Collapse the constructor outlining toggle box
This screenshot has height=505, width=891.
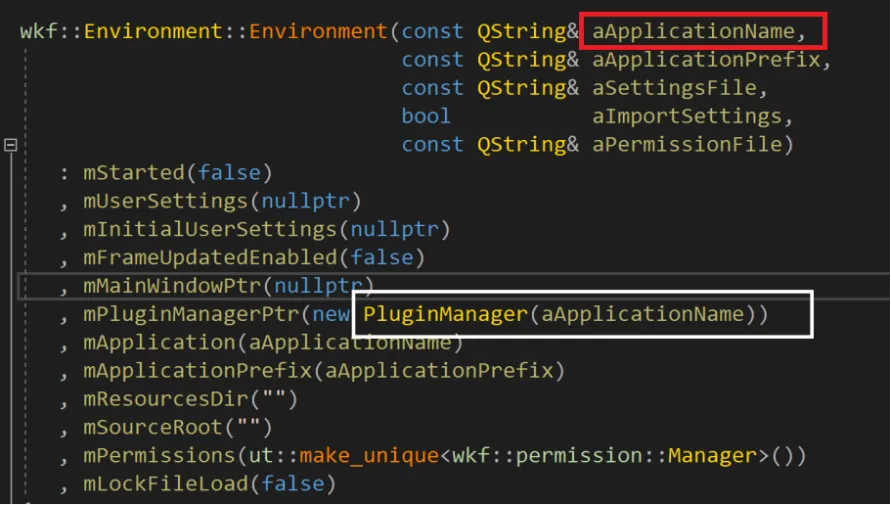(11, 145)
